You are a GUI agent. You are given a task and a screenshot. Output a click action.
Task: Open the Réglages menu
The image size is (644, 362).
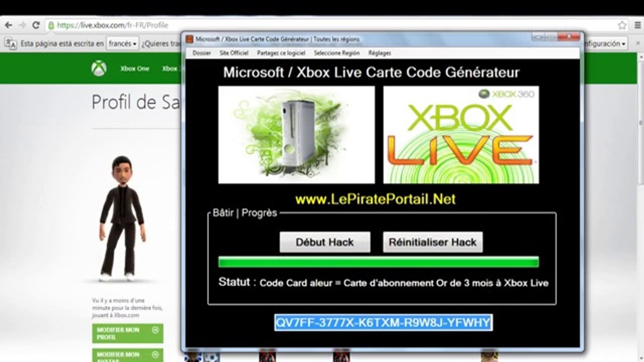[379, 53]
